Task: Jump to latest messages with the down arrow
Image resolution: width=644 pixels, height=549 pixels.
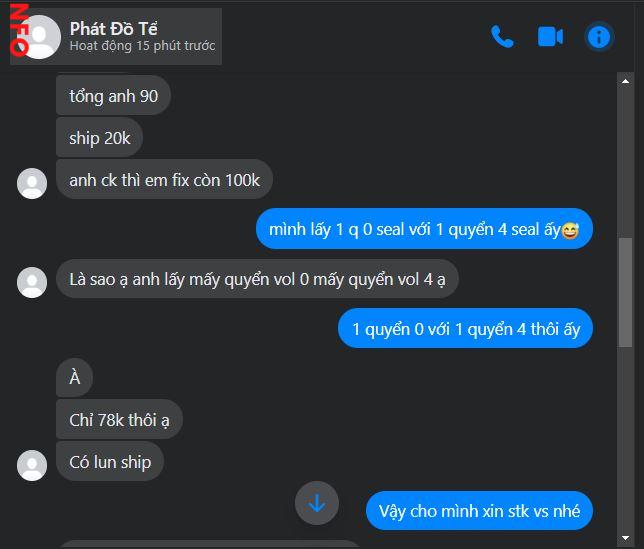Action: [x=317, y=503]
